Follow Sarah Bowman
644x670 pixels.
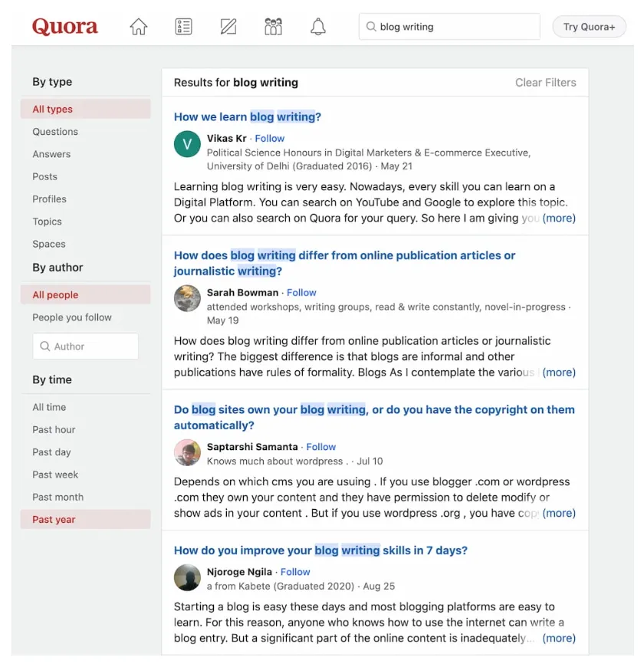(301, 293)
